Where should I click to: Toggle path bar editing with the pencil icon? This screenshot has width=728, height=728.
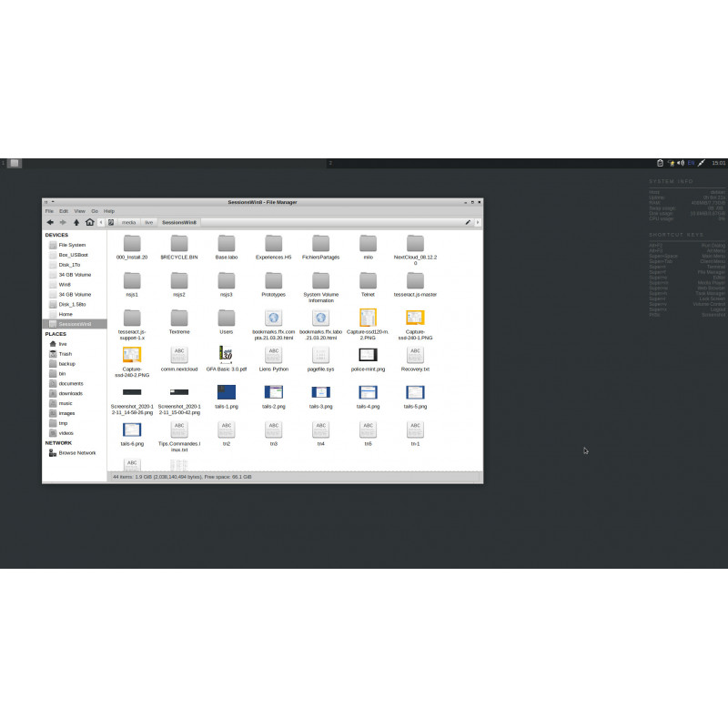[467, 221]
